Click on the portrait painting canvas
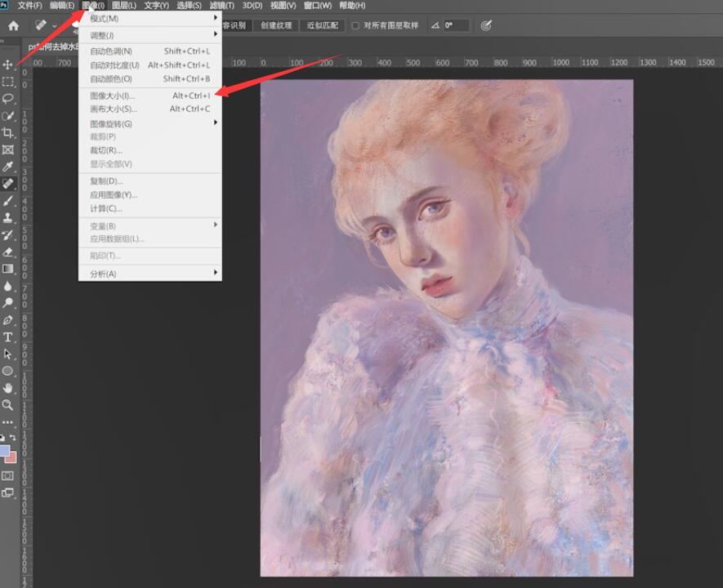Viewport: 723px width, 588px height. coord(446,327)
